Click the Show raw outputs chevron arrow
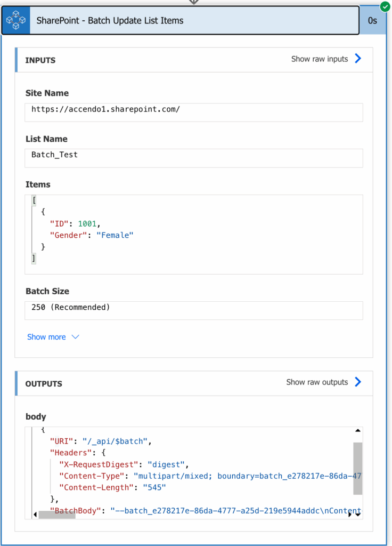This screenshot has height=546, width=392. click(358, 382)
